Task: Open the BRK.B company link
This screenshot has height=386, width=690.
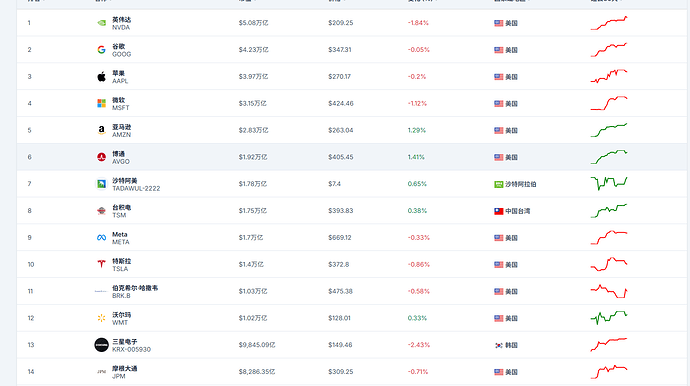Action: pos(135,291)
